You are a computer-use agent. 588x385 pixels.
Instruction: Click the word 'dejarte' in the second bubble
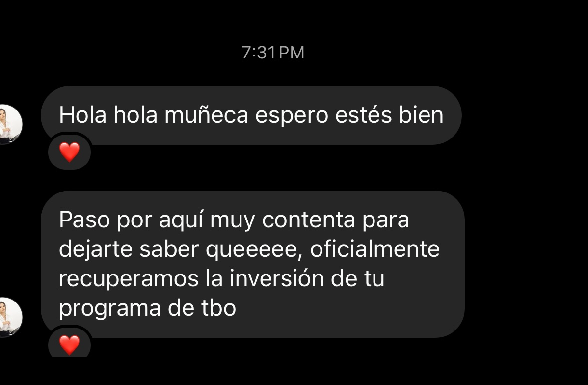(96, 250)
